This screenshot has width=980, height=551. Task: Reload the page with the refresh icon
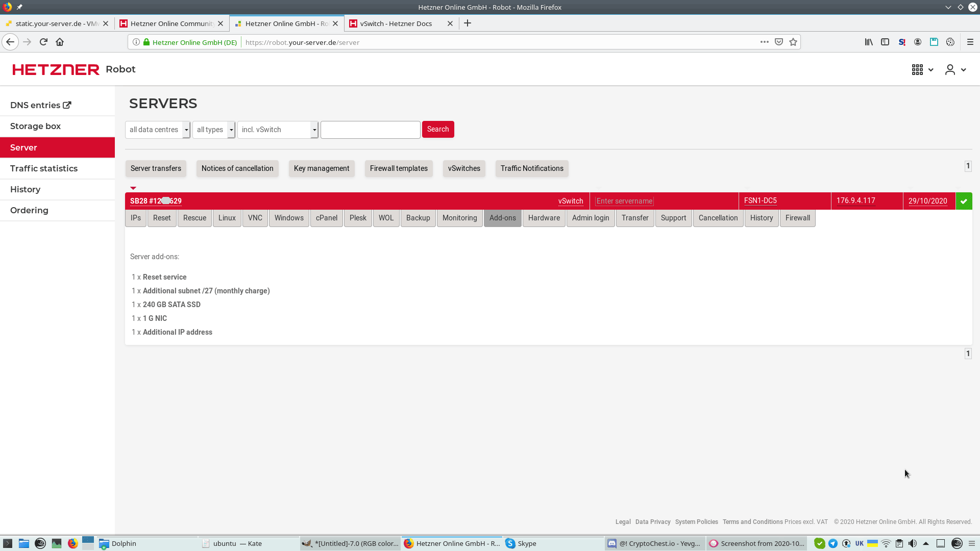(43, 42)
